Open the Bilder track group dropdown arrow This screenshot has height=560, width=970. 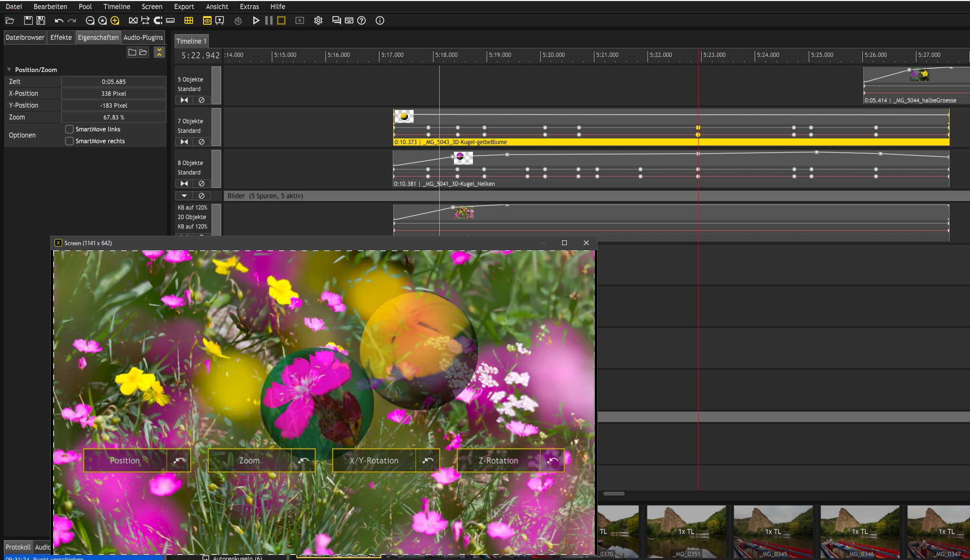coord(184,196)
